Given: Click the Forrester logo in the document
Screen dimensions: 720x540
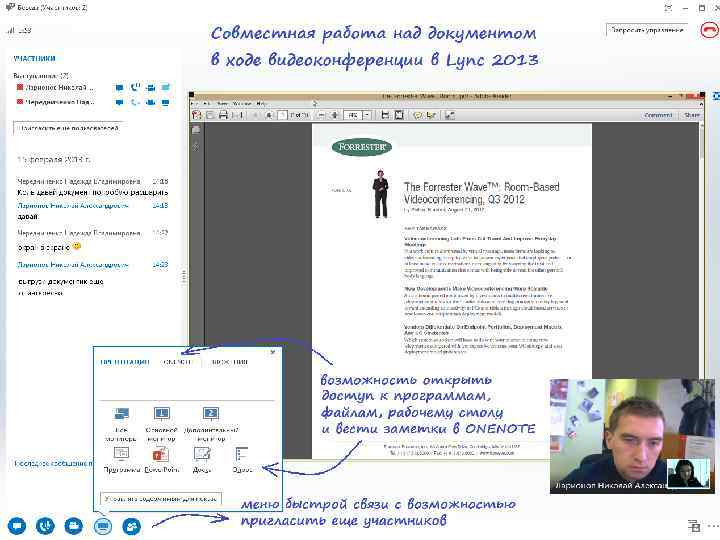Looking at the screenshot, I should [362, 147].
